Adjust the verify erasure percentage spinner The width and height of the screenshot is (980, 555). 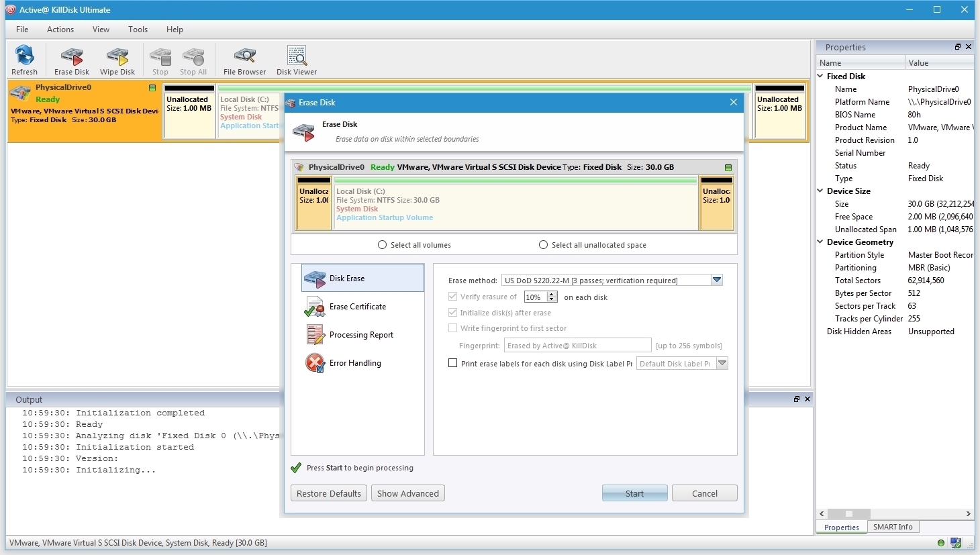point(552,297)
